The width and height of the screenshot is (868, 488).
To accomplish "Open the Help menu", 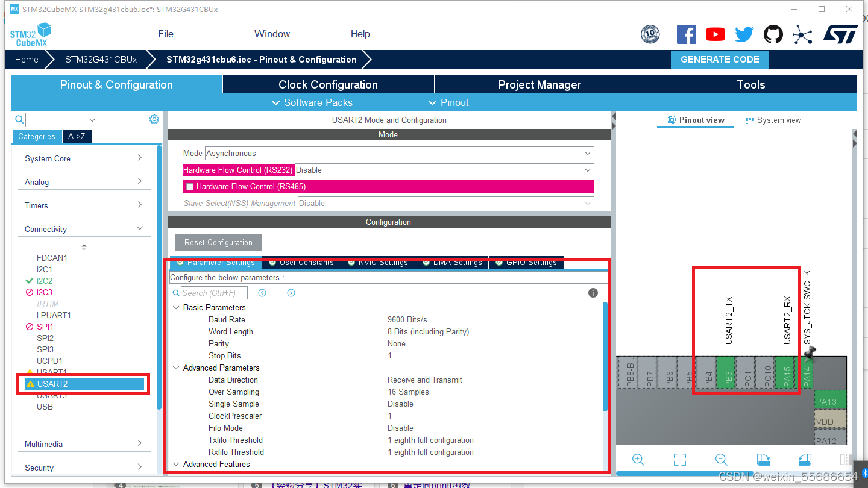I will [x=360, y=34].
